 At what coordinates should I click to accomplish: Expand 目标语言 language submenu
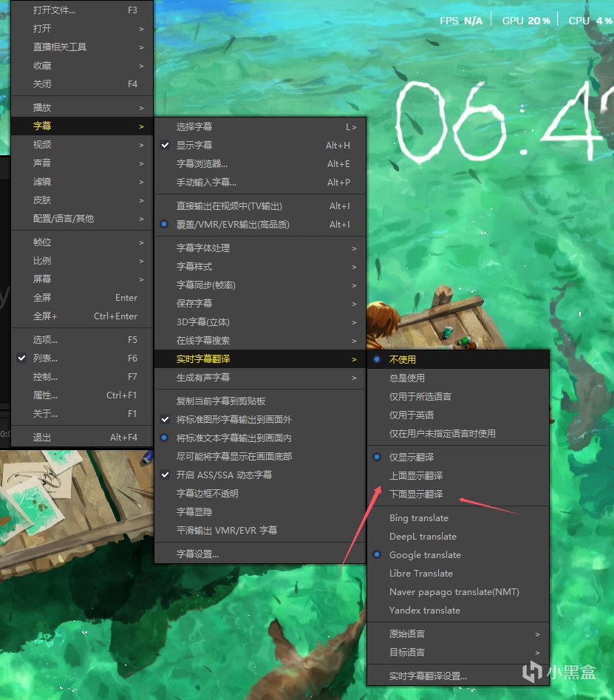click(458, 652)
